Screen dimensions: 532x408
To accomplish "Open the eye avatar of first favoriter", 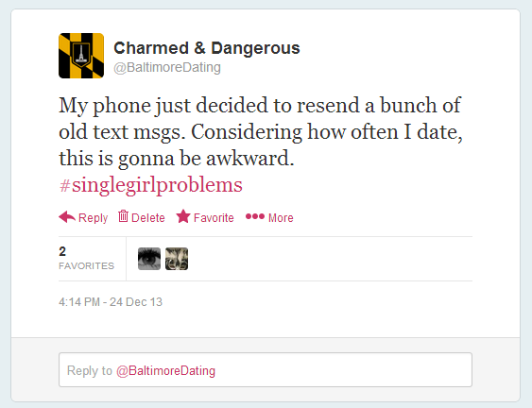I will 149,259.
